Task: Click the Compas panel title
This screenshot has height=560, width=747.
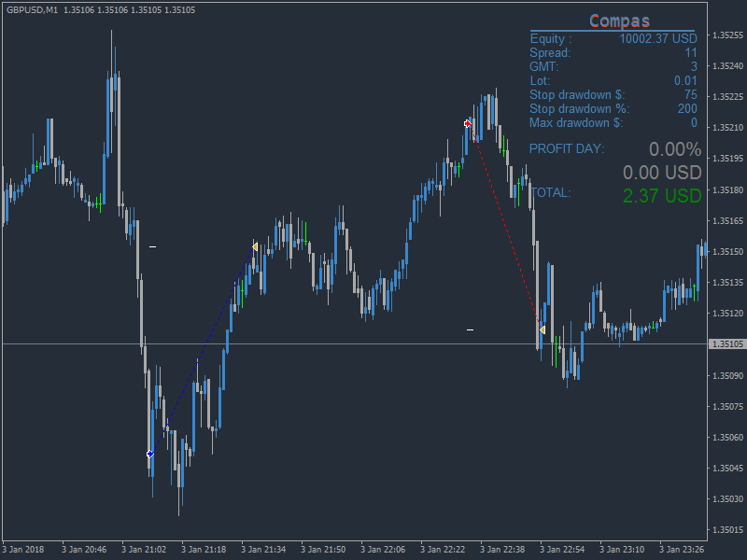Action: 619,21
